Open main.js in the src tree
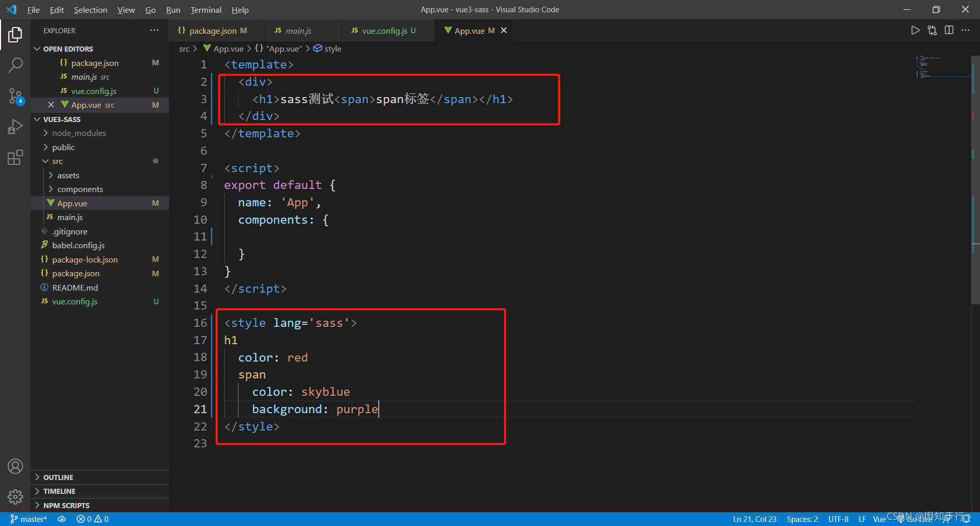Viewport: 980px width, 526px height. [x=100, y=218]
